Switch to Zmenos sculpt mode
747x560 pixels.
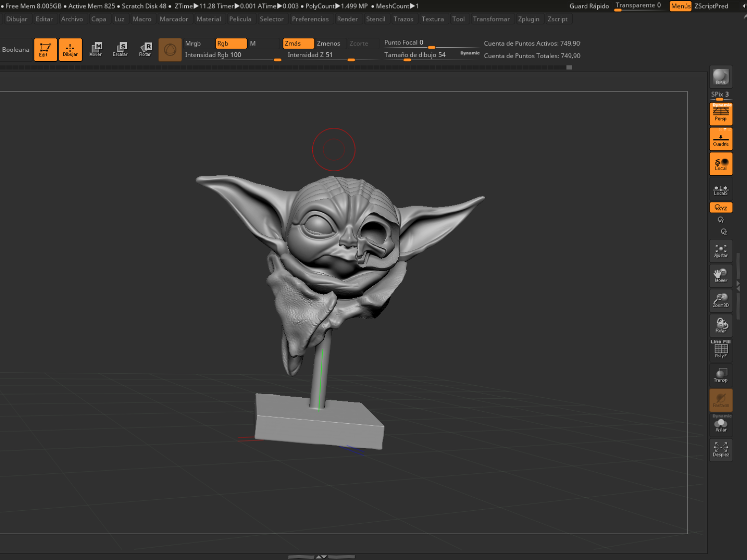point(331,43)
